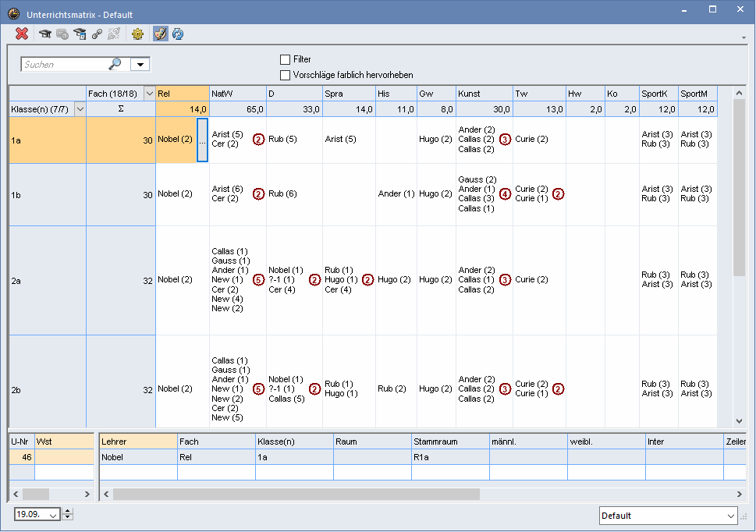Open the search field dropdown arrow
Viewport: 756px width, 532px height.
tap(140, 64)
